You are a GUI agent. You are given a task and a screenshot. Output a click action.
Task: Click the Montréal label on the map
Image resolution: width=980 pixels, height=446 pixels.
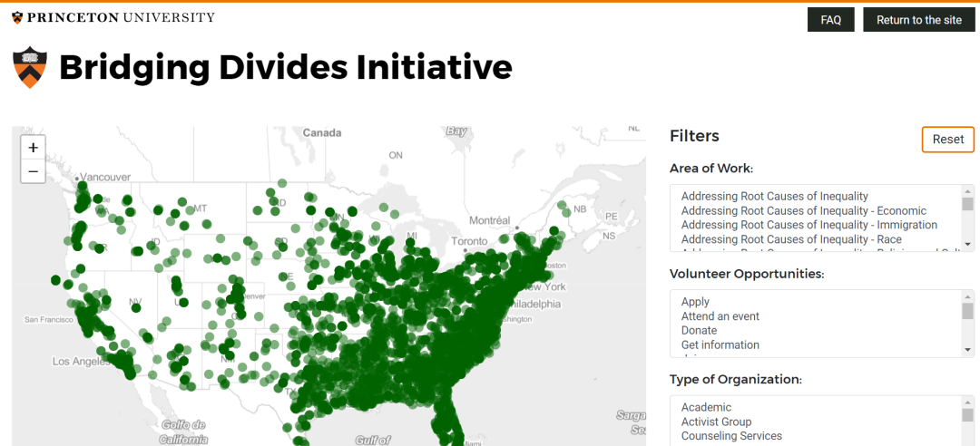[x=491, y=220]
